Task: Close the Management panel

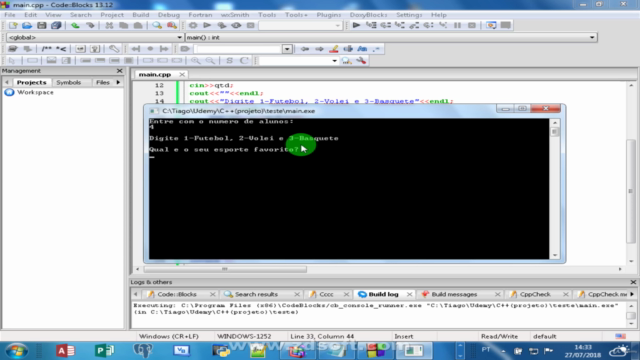Action: point(120,71)
